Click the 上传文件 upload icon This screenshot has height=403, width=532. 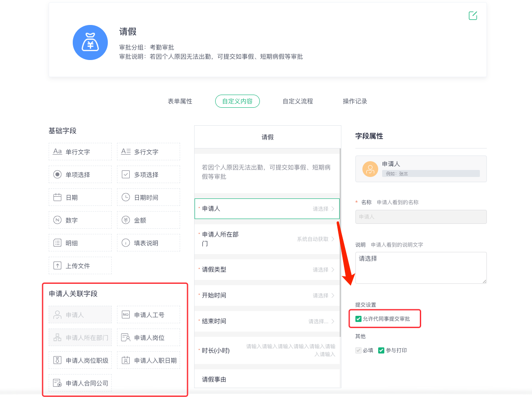[x=57, y=265]
